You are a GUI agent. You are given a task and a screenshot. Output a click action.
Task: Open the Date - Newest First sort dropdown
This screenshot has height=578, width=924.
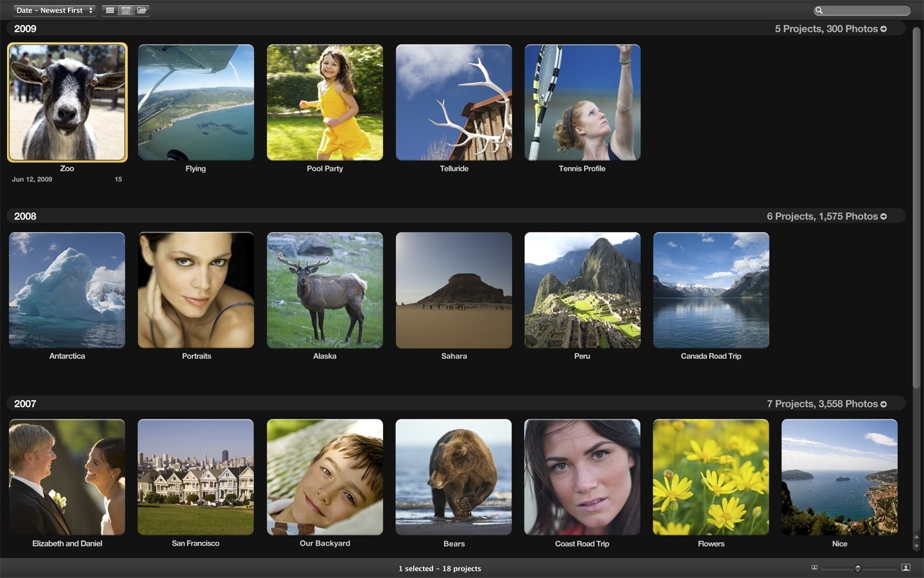tap(55, 10)
